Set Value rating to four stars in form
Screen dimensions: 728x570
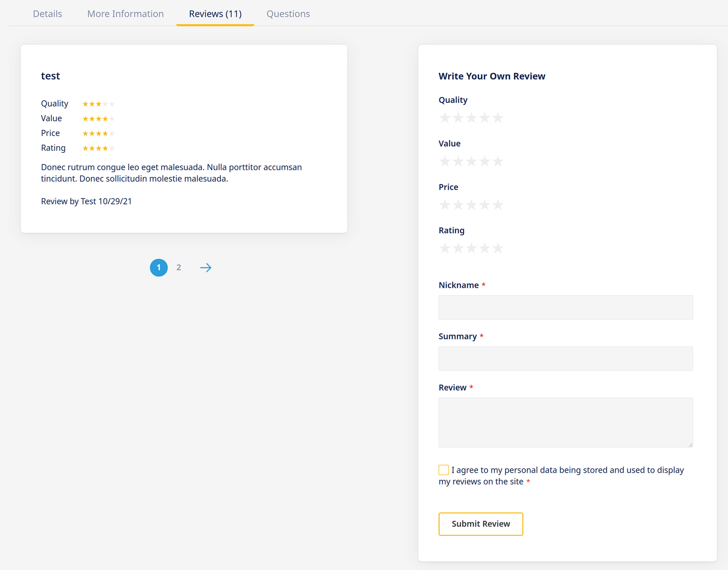point(485,161)
